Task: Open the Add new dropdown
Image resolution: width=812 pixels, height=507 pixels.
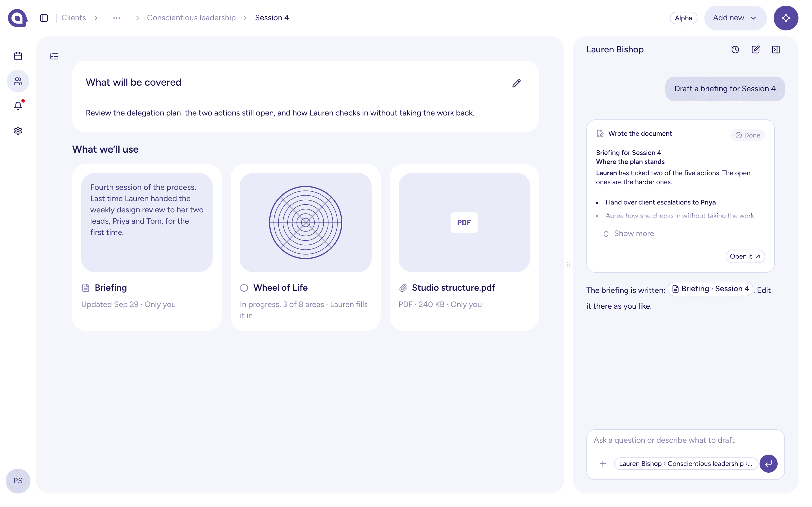Action: click(735, 18)
